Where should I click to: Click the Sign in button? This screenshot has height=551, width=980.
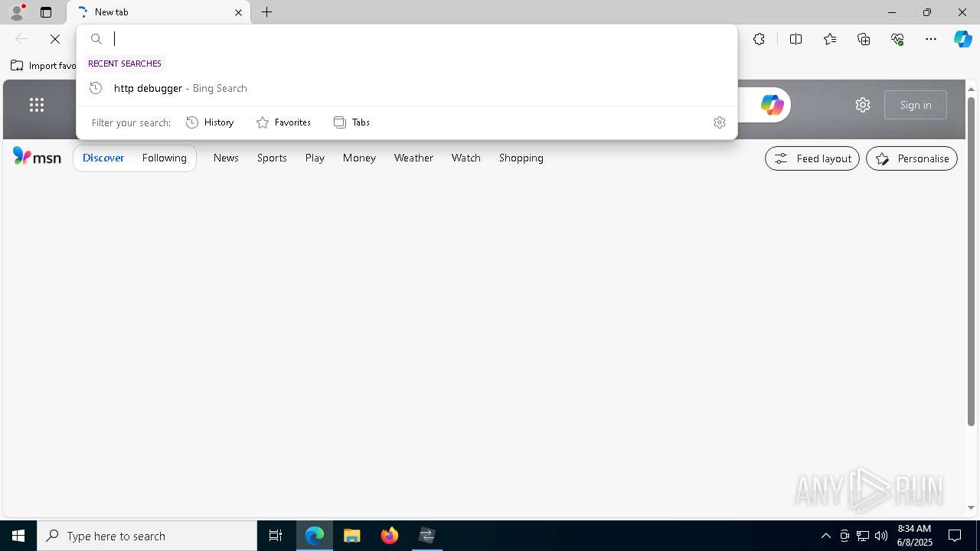(916, 105)
